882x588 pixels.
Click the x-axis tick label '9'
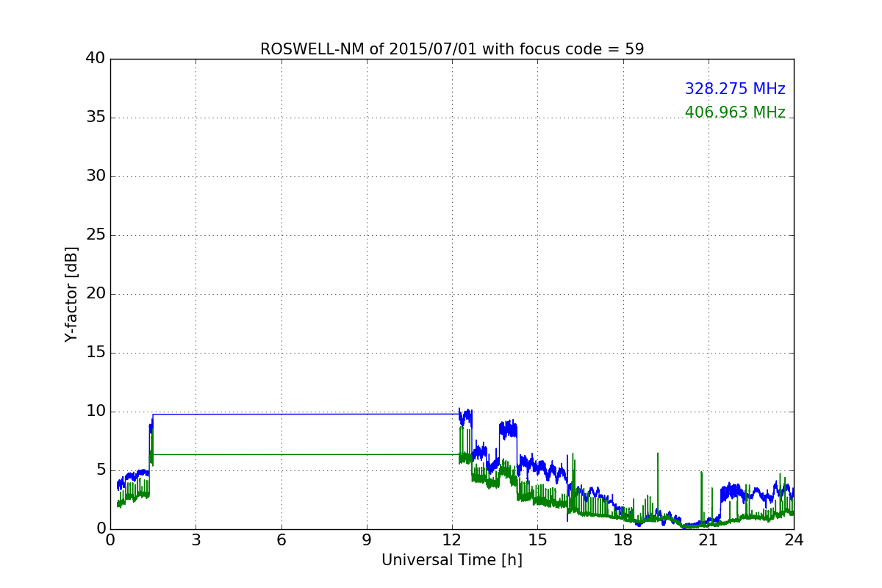click(x=367, y=540)
